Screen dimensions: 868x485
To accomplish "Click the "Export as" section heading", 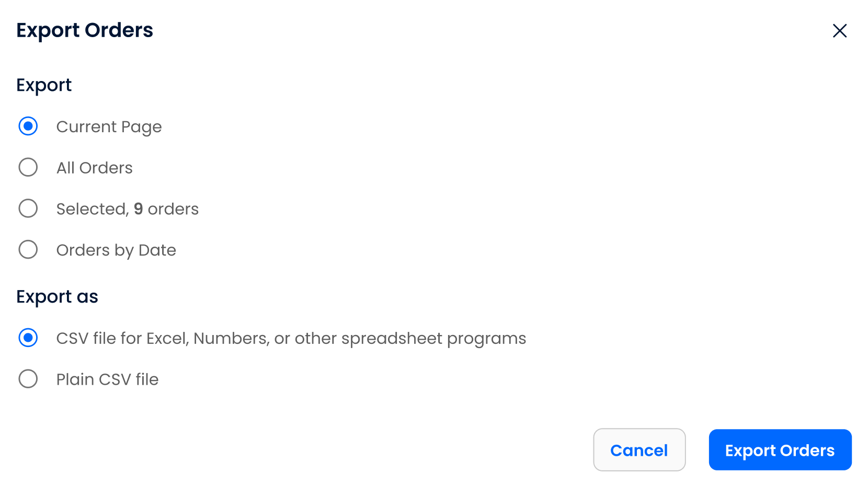I will (x=57, y=297).
